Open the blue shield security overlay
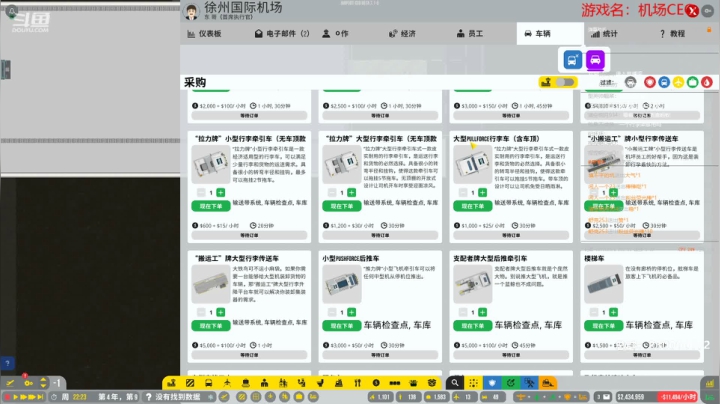The image size is (720, 404). 492,383
